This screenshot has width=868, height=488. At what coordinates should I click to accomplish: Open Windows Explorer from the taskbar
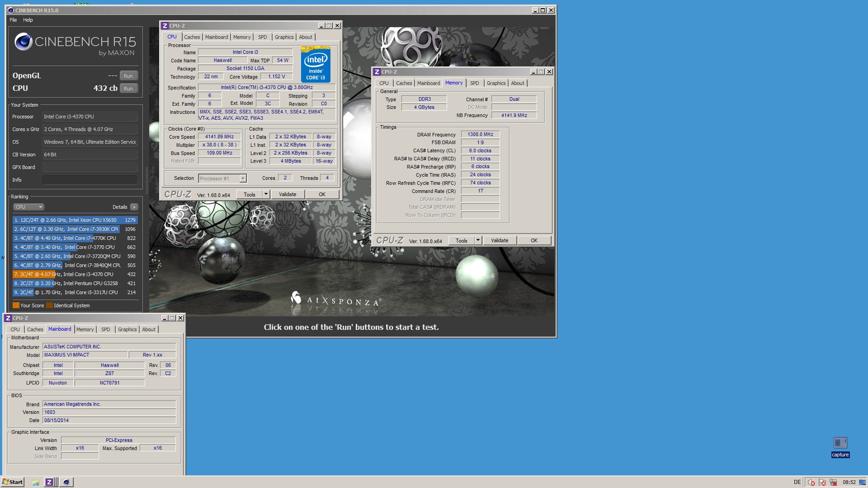(35, 482)
